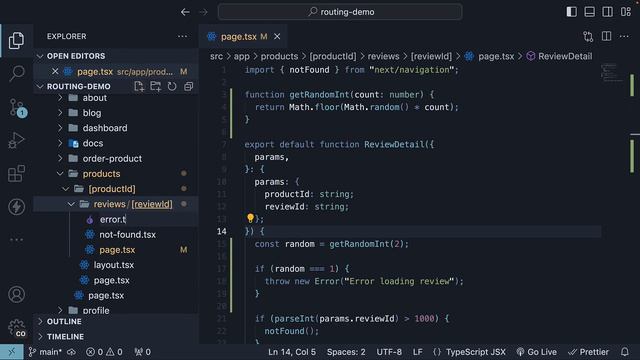Click '[reviewId]' in the breadcrumb path
This screenshot has width=640, height=360.
click(x=431, y=56)
